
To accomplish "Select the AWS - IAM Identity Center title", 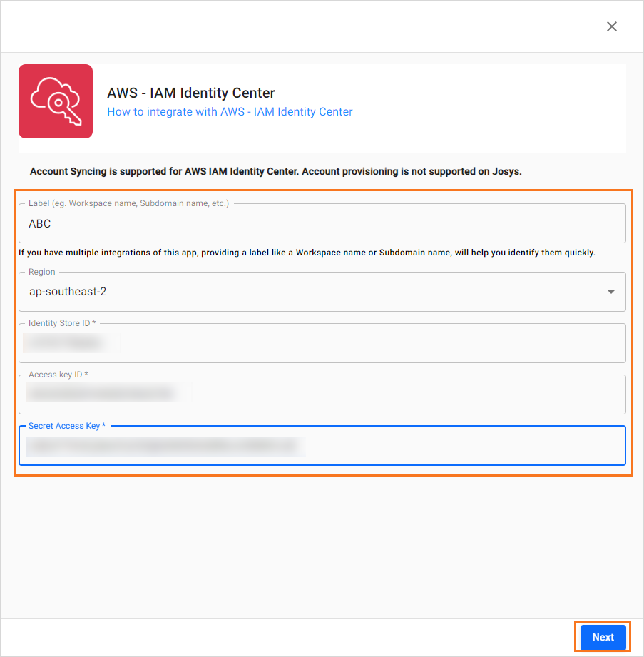I will pos(191,93).
